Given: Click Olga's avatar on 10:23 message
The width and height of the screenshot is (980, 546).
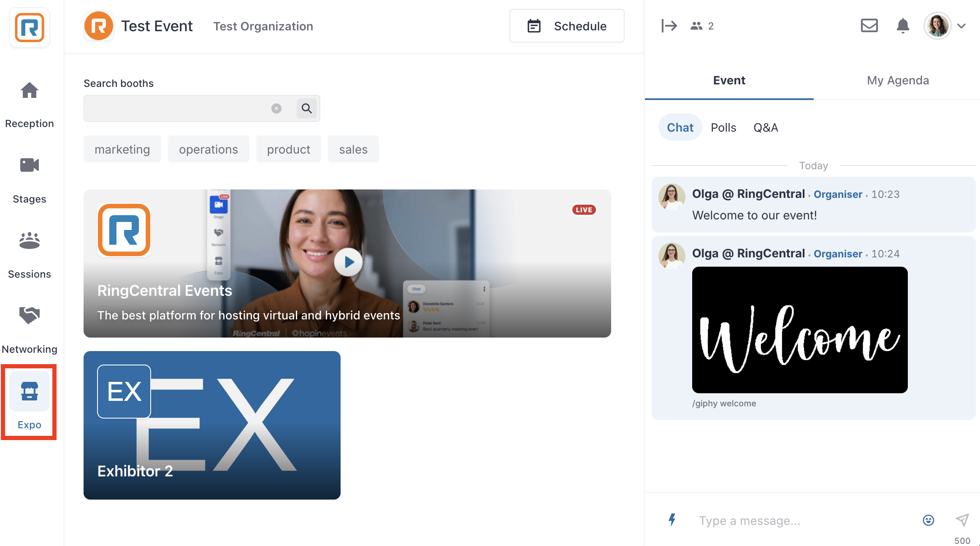Looking at the screenshot, I should (671, 197).
